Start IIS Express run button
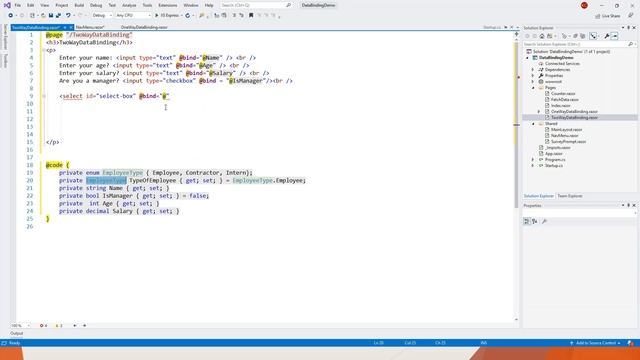Image resolution: width=640 pixels, height=360 pixels. pos(167,16)
